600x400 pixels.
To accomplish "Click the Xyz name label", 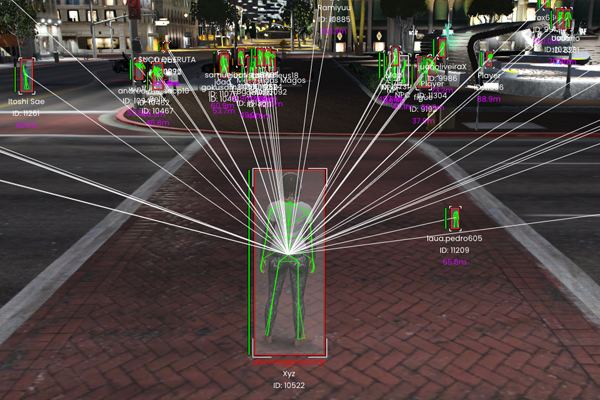I will click(x=289, y=373).
